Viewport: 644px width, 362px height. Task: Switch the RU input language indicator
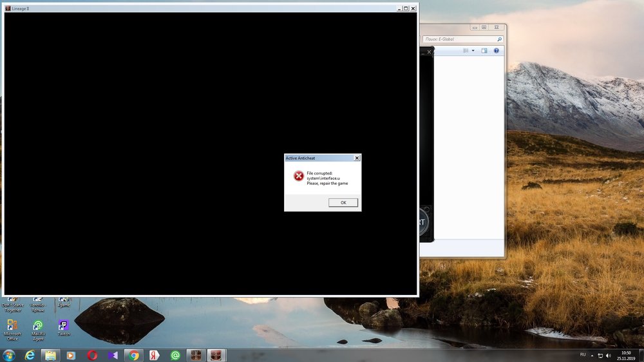tap(583, 355)
